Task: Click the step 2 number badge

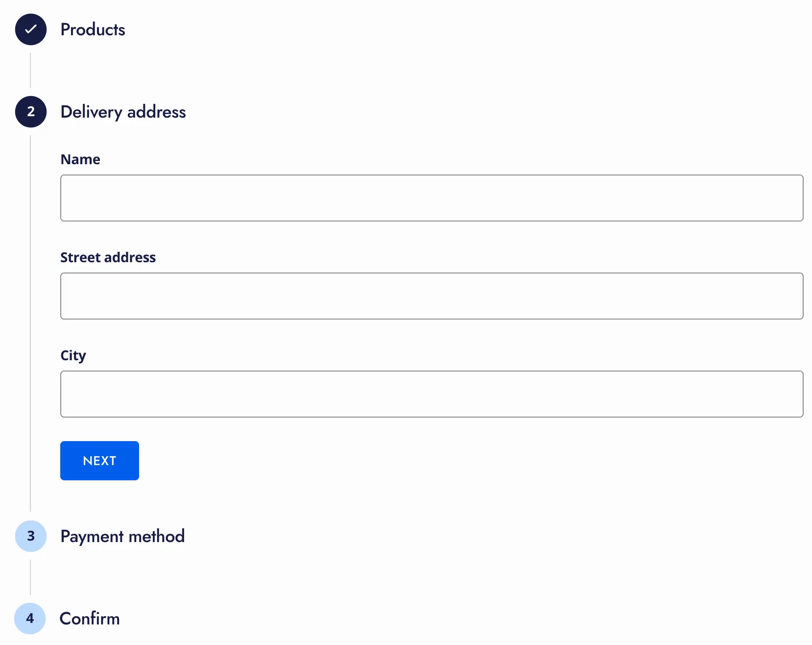Action: pos(31,112)
